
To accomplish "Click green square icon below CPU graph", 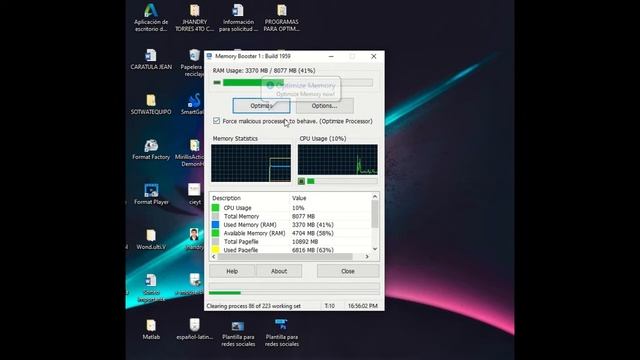I will pyautogui.click(x=301, y=181).
